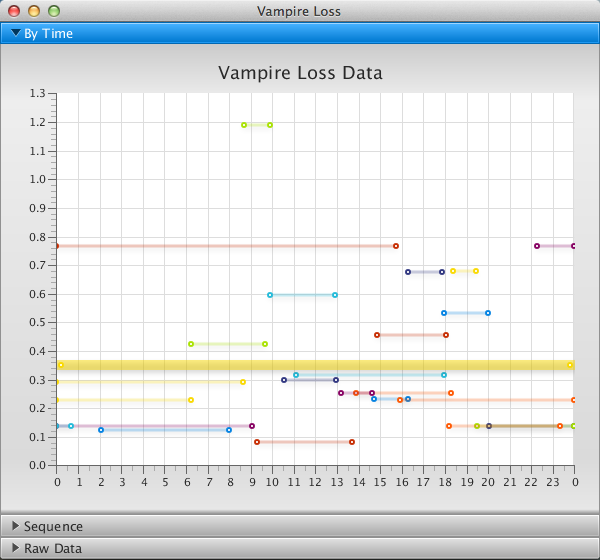Select the lime green point at 1.2 left of hour 9
This screenshot has width=600, height=560.
[x=244, y=125]
